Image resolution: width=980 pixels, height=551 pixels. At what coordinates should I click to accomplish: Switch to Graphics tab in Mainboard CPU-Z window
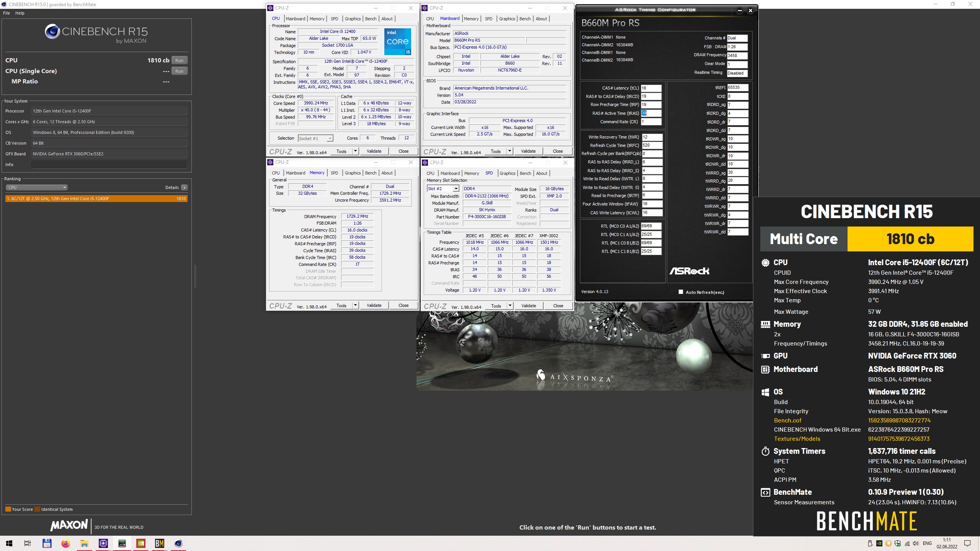tap(507, 19)
